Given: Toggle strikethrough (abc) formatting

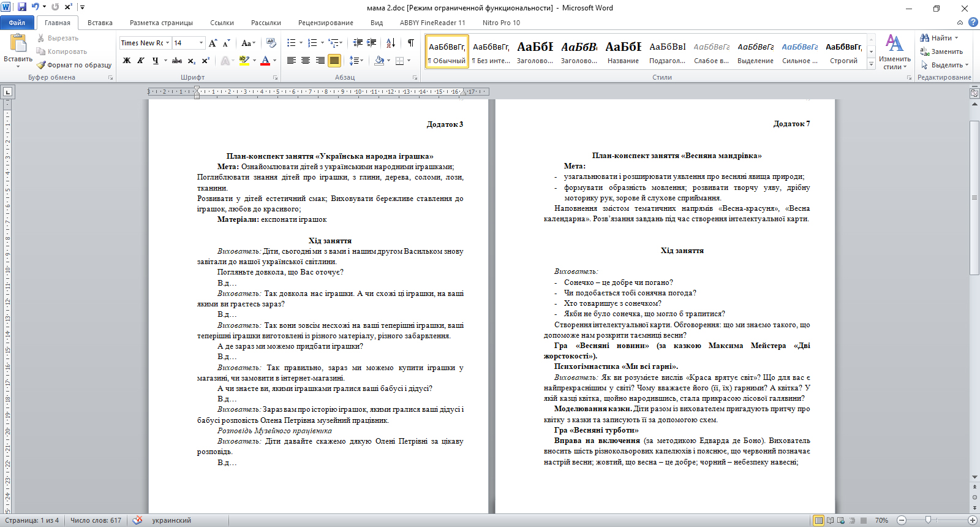Looking at the screenshot, I should pyautogui.click(x=177, y=61).
